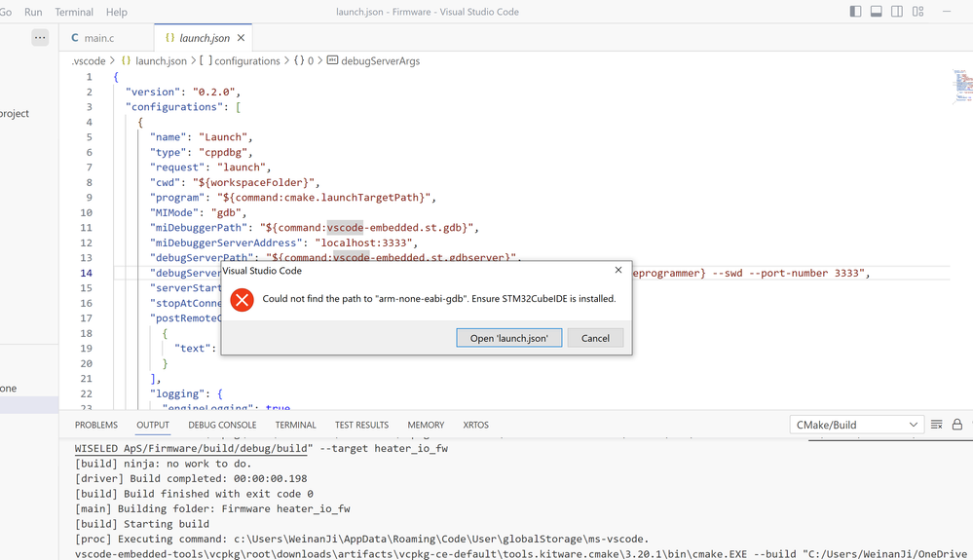Expand the .vscode breadcrumb folder

pyautogui.click(x=89, y=60)
